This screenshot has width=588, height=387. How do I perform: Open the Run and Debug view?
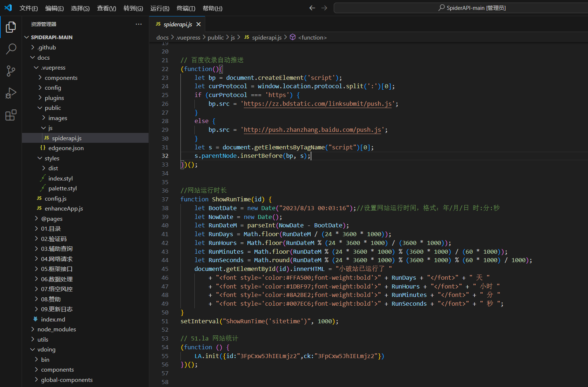pos(11,93)
